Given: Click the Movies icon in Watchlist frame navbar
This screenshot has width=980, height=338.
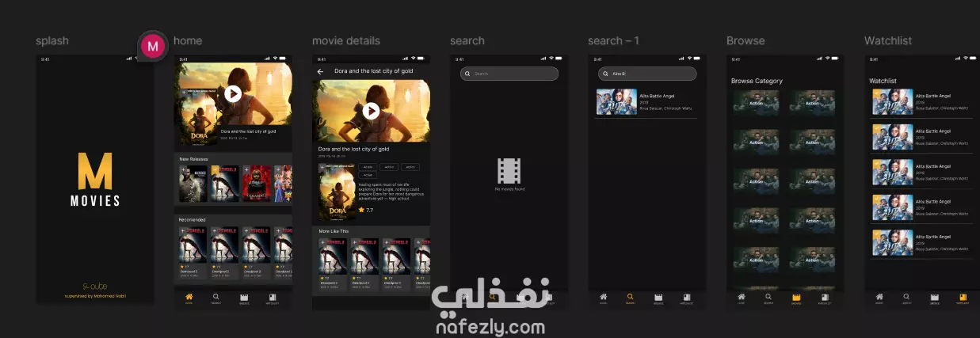Looking at the screenshot, I should point(935,298).
